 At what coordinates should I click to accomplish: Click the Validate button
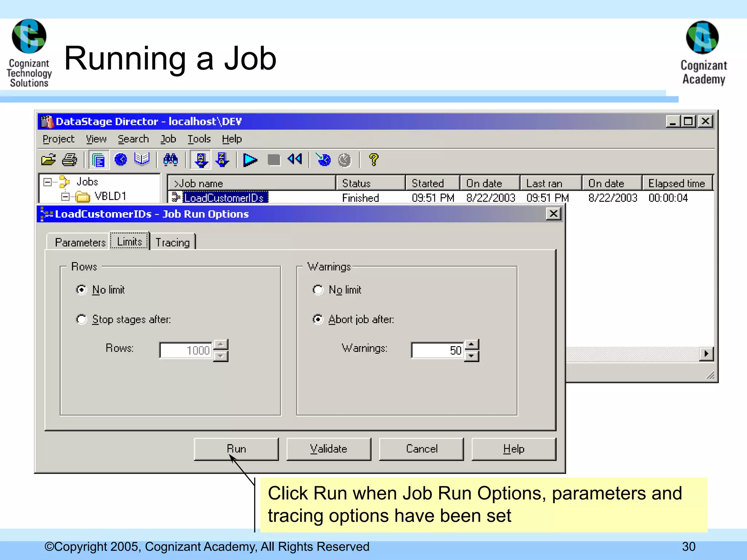(x=329, y=449)
